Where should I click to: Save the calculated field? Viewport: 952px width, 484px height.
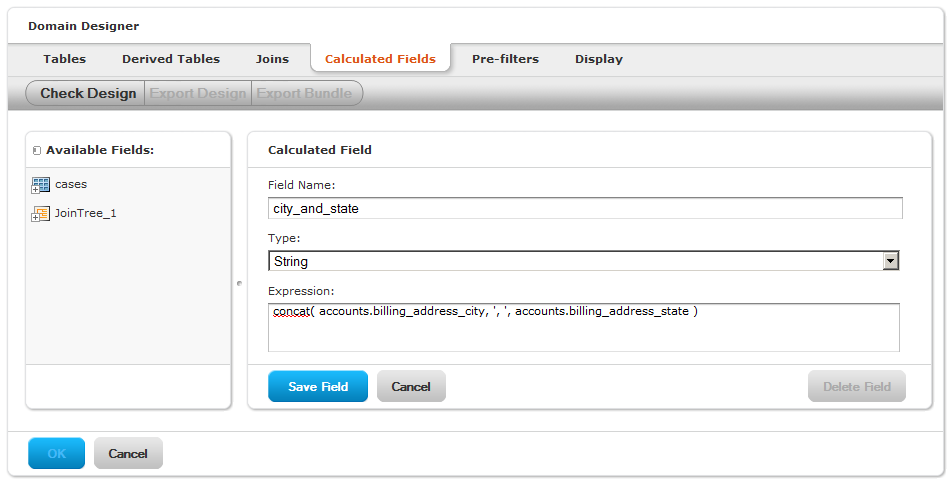coord(318,386)
